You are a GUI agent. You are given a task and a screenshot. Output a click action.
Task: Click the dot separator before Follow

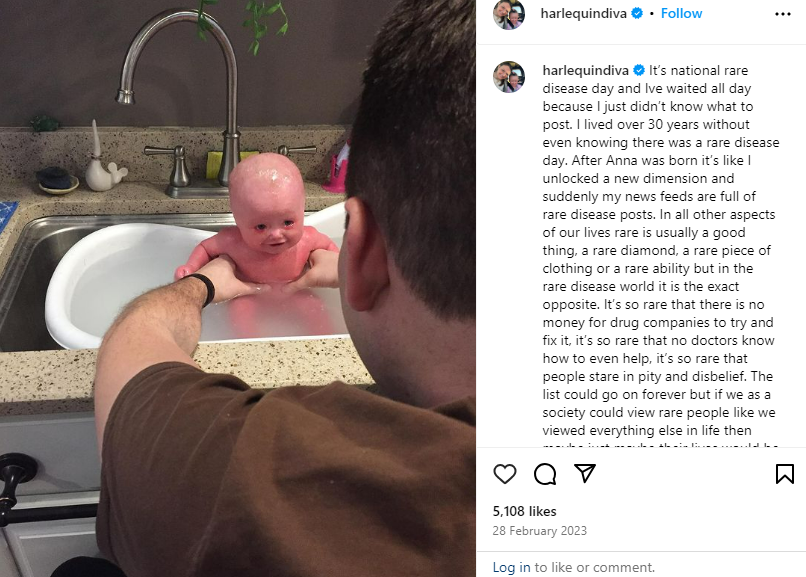(651, 14)
